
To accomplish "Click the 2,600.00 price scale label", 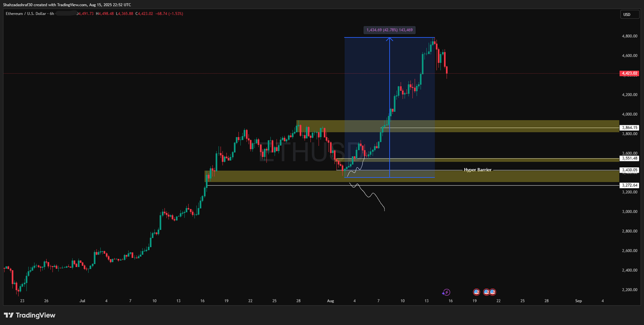I will point(630,251).
